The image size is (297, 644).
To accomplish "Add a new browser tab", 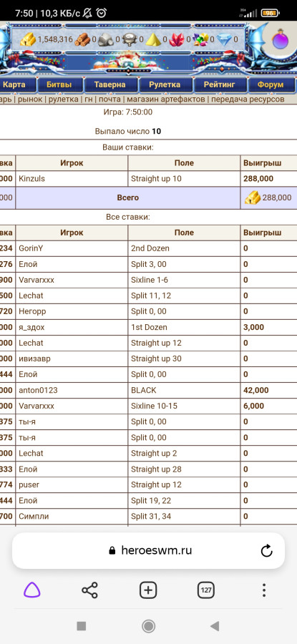I will pyautogui.click(x=148, y=590).
